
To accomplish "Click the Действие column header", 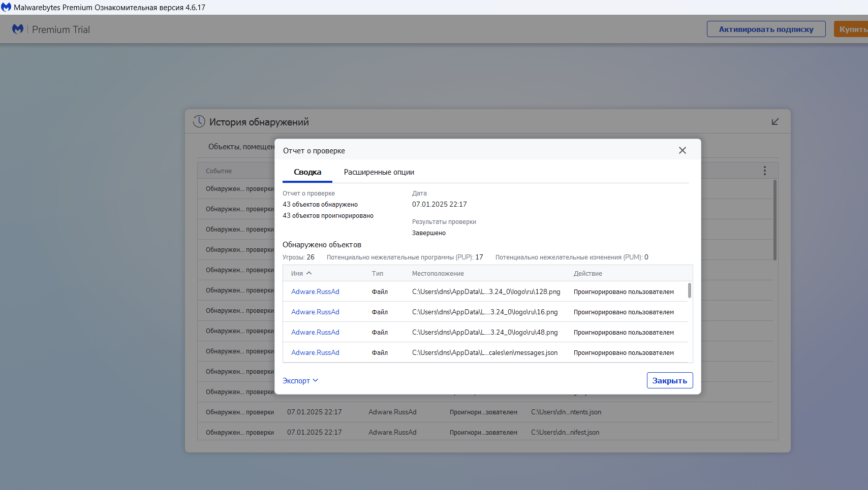I will (588, 273).
